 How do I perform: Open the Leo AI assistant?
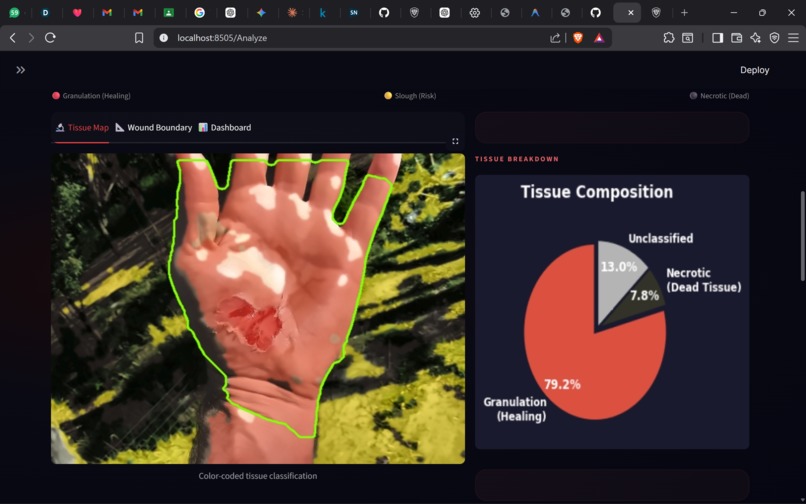click(x=755, y=38)
